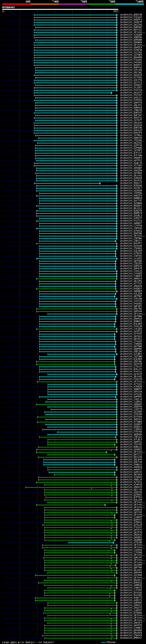This screenshot has width=146, height=644.
Task: Select the UniRef100_Q41629 label
Action: 131,75
